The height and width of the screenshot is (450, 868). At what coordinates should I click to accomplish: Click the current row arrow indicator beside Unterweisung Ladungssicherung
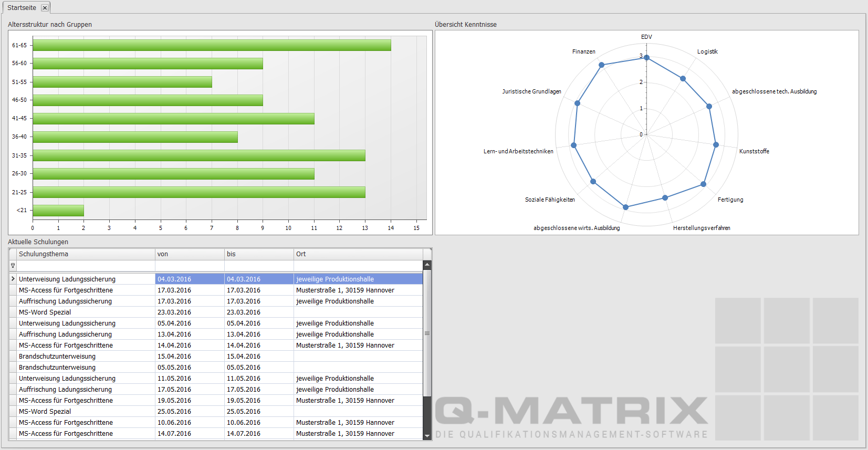point(13,279)
